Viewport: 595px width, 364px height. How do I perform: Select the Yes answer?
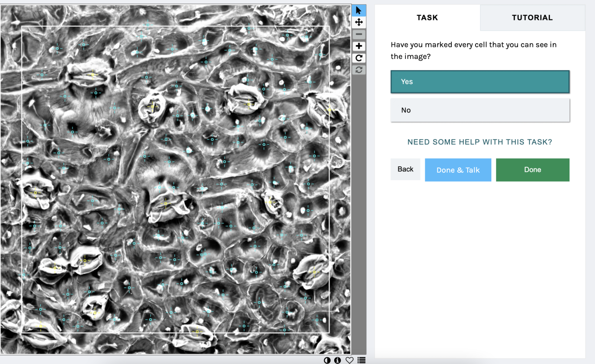pyautogui.click(x=480, y=82)
